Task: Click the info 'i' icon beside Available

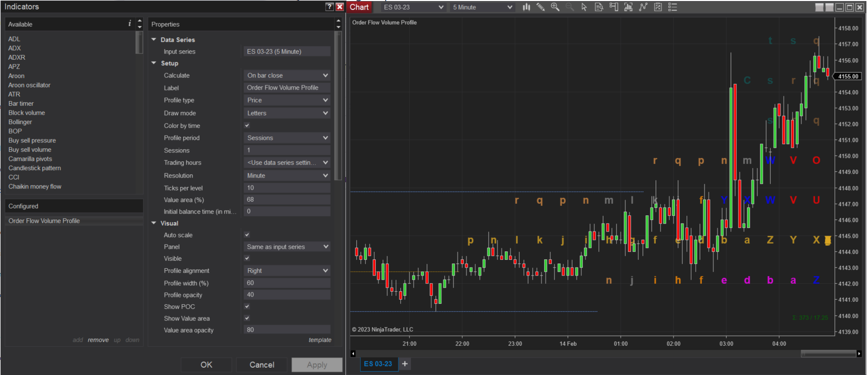Action: pos(129,24)
